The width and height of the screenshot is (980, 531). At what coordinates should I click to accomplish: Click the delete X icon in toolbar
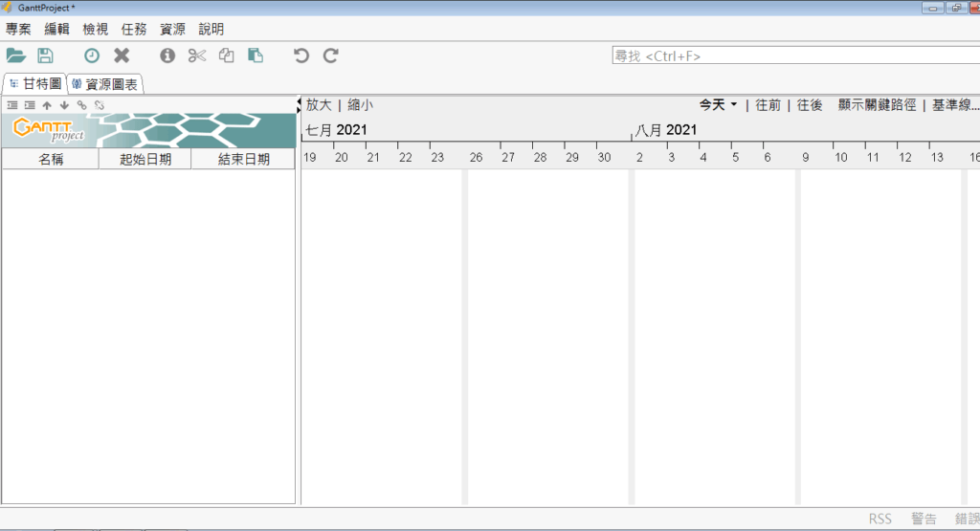click(x=122, y=55)
